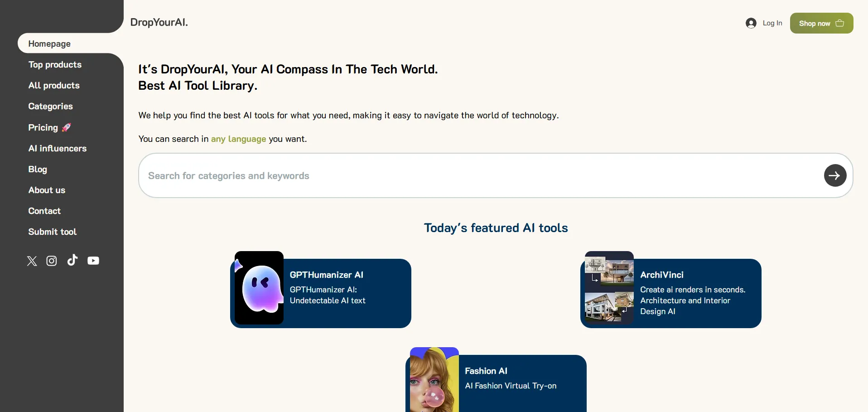Open the Categories menu item
This screenshot has width=868, height=412.
[x=50, y=107]
